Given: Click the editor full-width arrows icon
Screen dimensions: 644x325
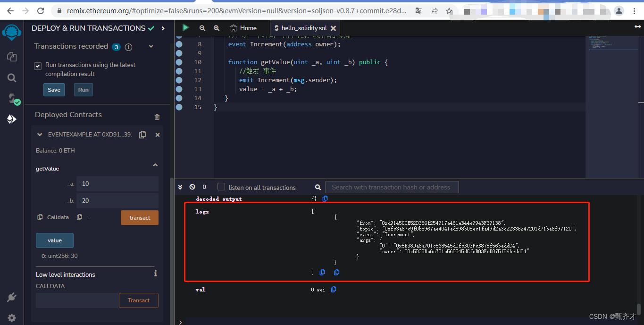Looking at the screenshot, I should point(638,27).
